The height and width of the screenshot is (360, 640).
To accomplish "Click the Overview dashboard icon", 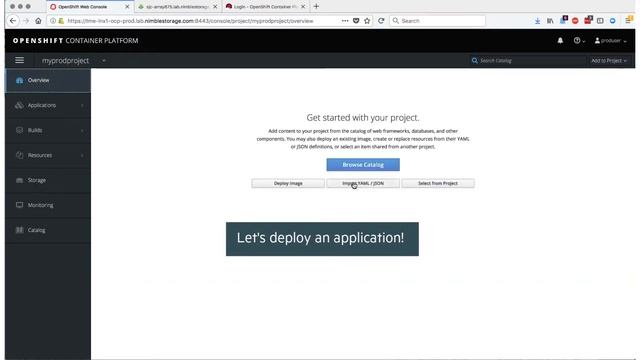I will tap(19, 80).
